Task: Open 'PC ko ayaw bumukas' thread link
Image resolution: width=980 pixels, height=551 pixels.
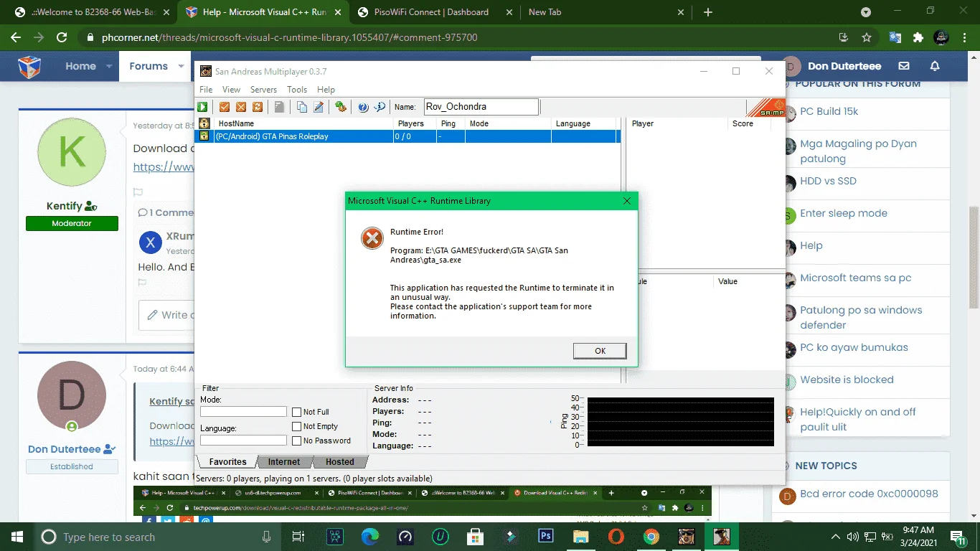Action: pyautogui.click(x=854, y=347)
